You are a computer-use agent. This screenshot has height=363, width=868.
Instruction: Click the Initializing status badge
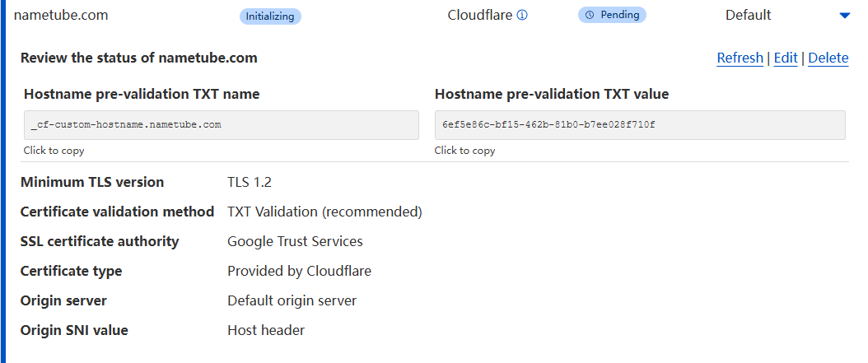270,16
